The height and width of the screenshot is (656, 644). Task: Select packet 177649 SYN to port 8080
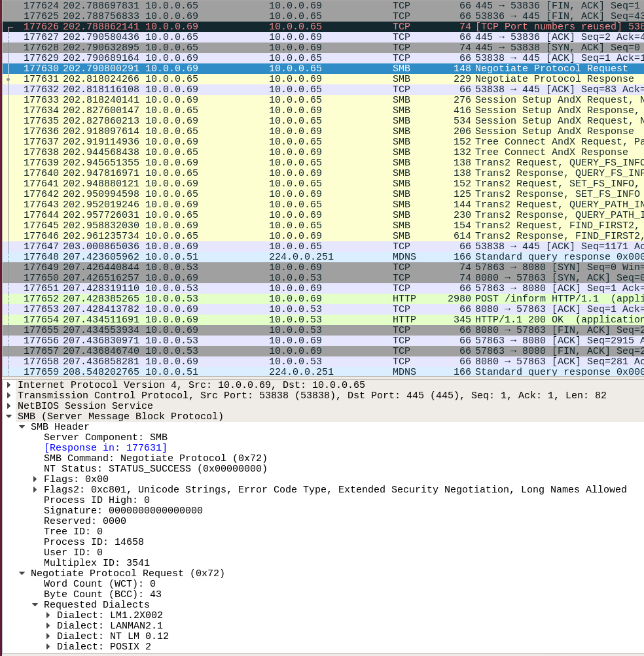tap(323, 267)
